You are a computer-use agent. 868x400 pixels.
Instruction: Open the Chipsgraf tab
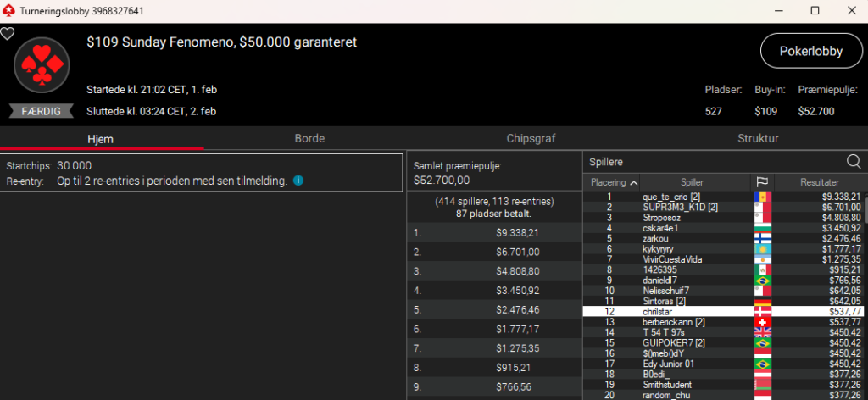coord(532,138)
